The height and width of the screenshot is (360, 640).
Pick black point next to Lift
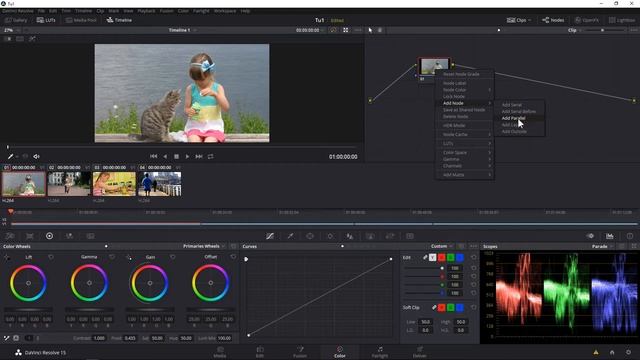coord(7,257)
